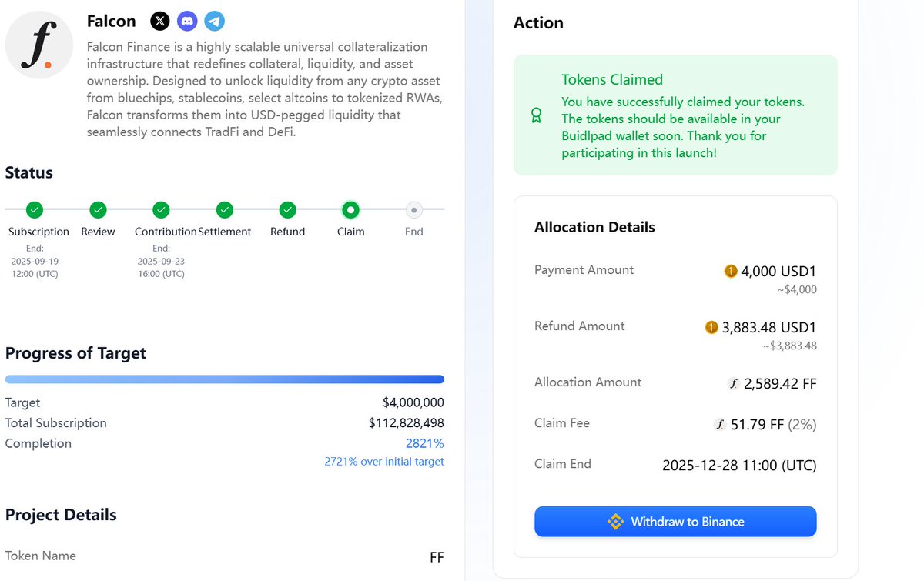Click the Tokens Claimed heading
The width and height of the screenshot is (924, 581).
[612, 79]
